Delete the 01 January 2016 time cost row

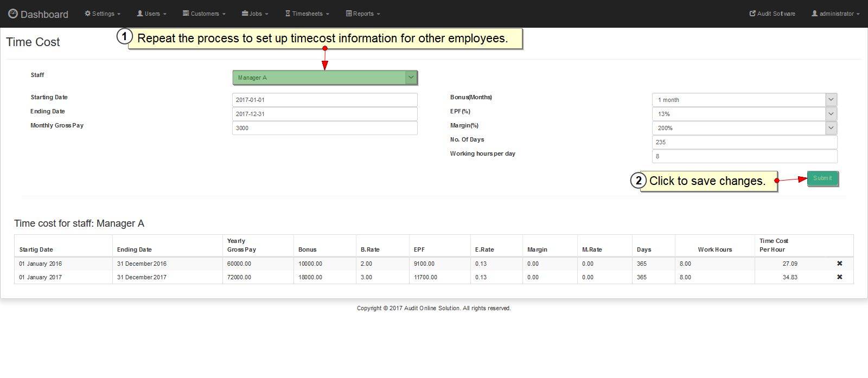click(839, 264)
